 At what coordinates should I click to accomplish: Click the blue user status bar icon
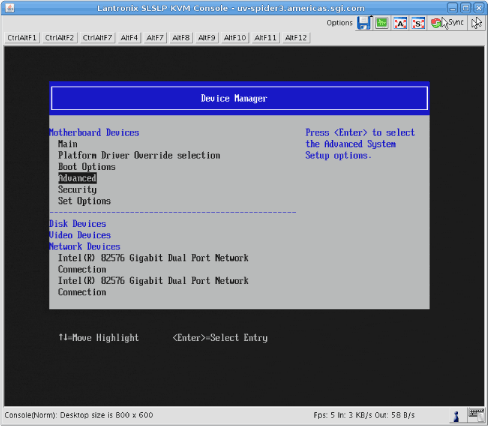click(x=456, y=416)
